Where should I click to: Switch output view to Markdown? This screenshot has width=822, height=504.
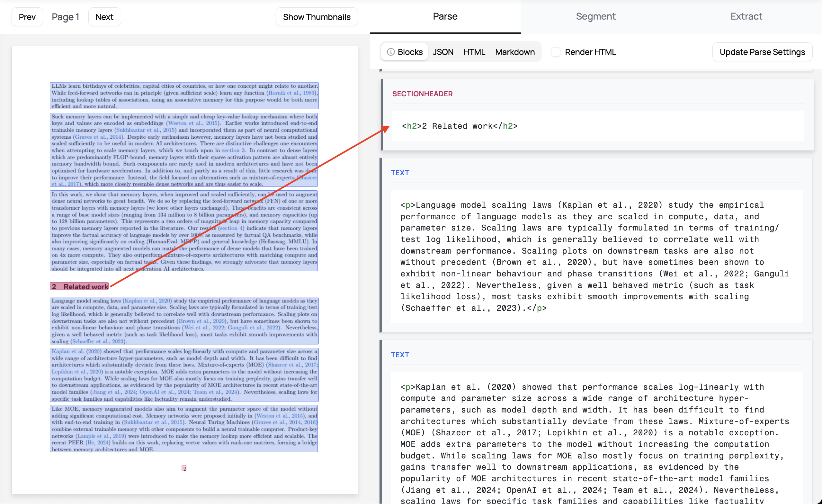tap(515, 52)
